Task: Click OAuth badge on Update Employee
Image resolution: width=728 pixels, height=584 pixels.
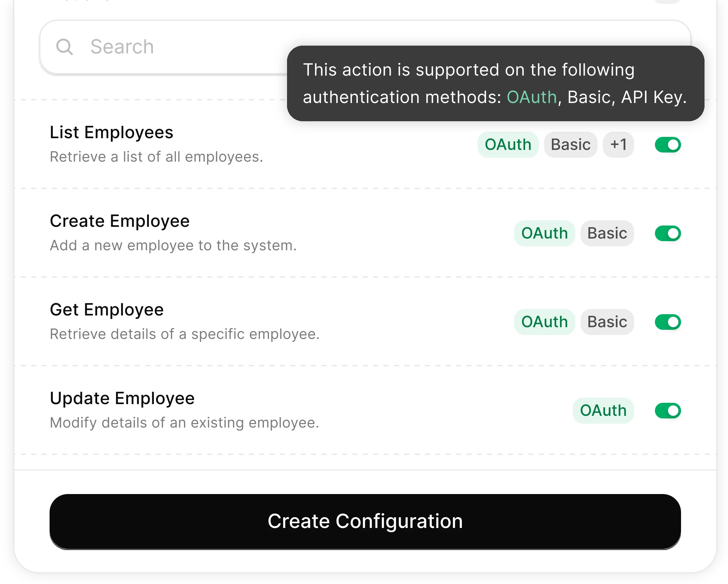Action: pyautogui.click(x=603, y=411)
